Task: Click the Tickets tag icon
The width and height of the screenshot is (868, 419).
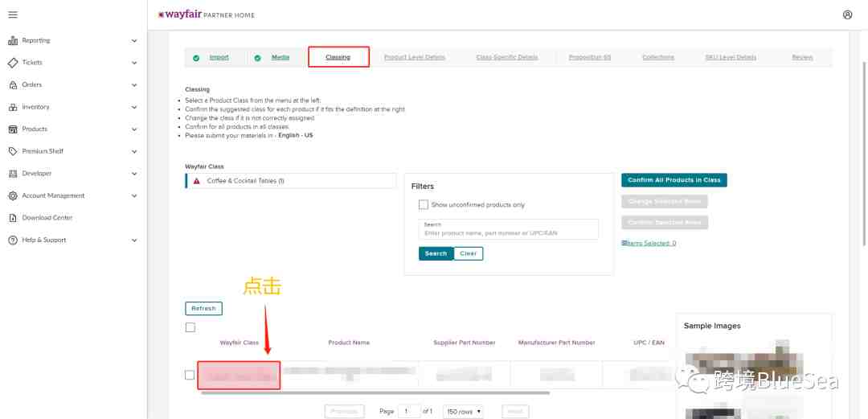Action: (13, 63)
